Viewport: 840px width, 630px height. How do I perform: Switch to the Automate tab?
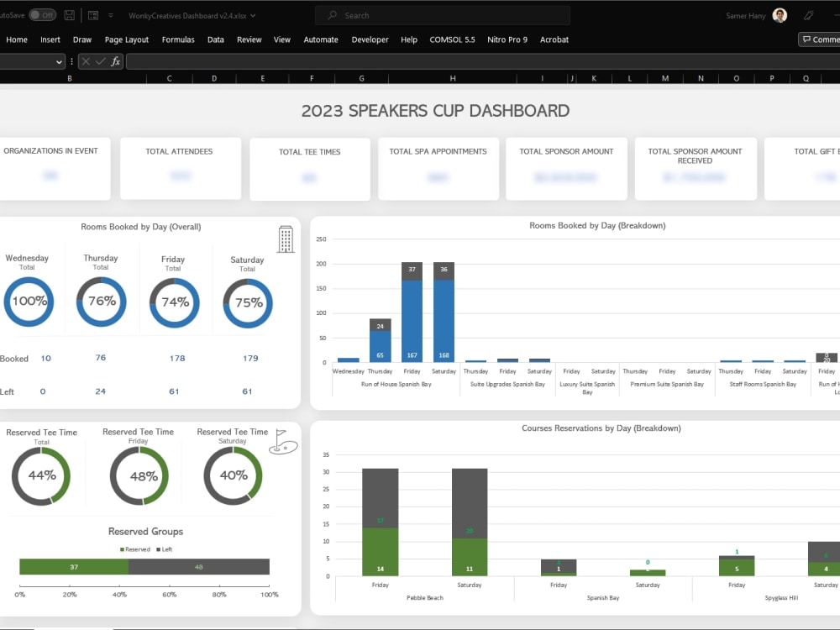click(x=321, y=39)
